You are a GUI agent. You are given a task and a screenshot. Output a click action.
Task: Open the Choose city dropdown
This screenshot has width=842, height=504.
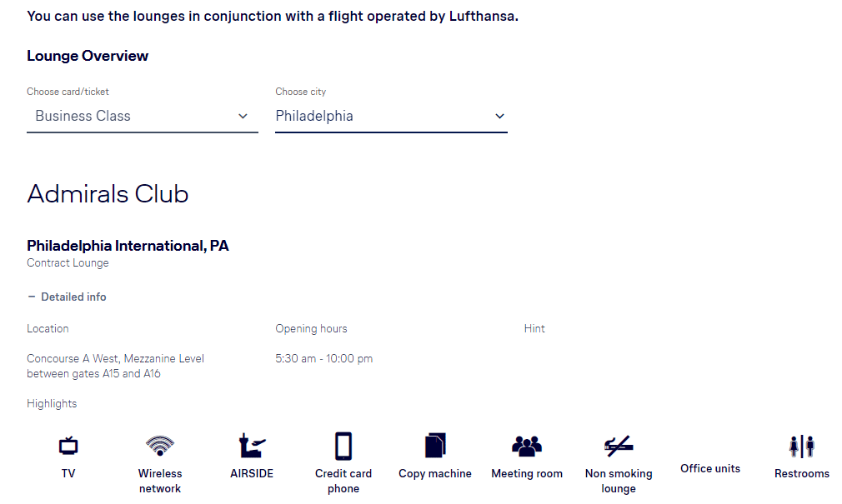[x=392, y=117]
